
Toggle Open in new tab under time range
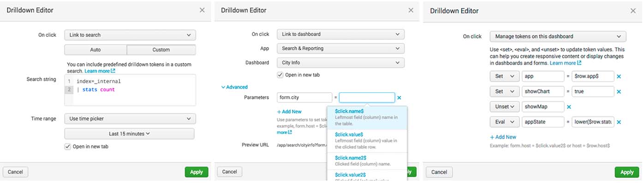[68, 147]
